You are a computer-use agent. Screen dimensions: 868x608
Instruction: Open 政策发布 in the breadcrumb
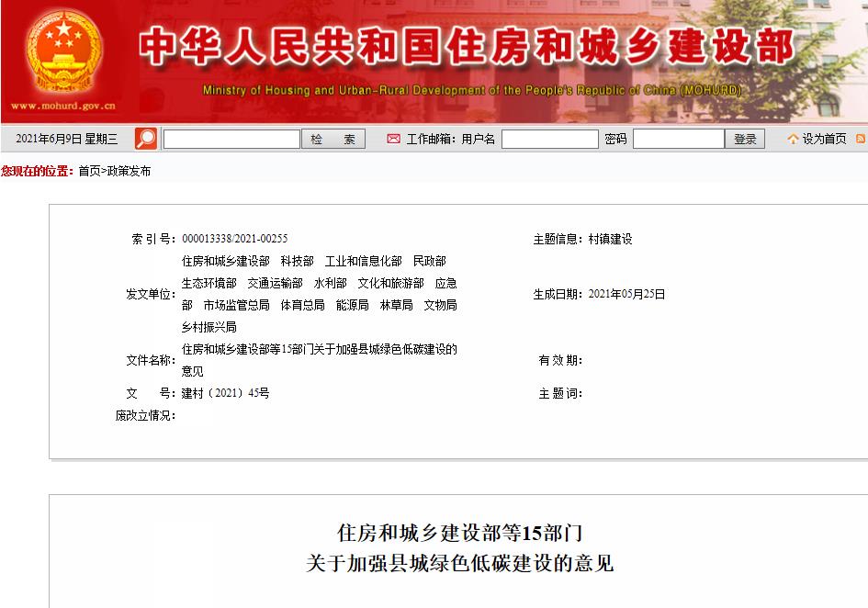click(129, 171)
